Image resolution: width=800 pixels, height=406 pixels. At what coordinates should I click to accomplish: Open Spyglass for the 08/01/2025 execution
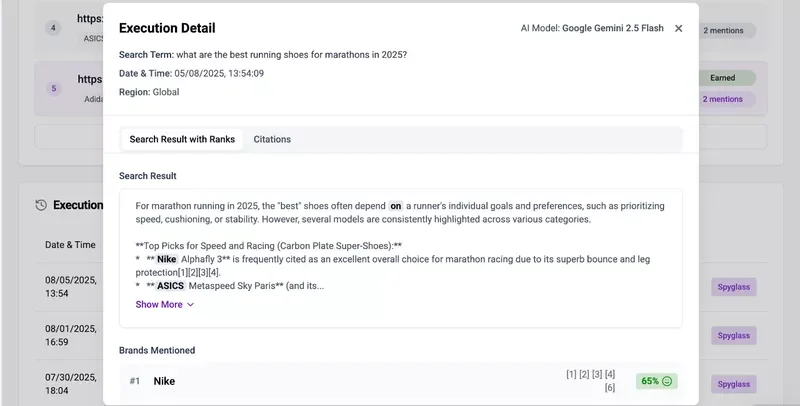pyautogui.click(x=733, y=335)
